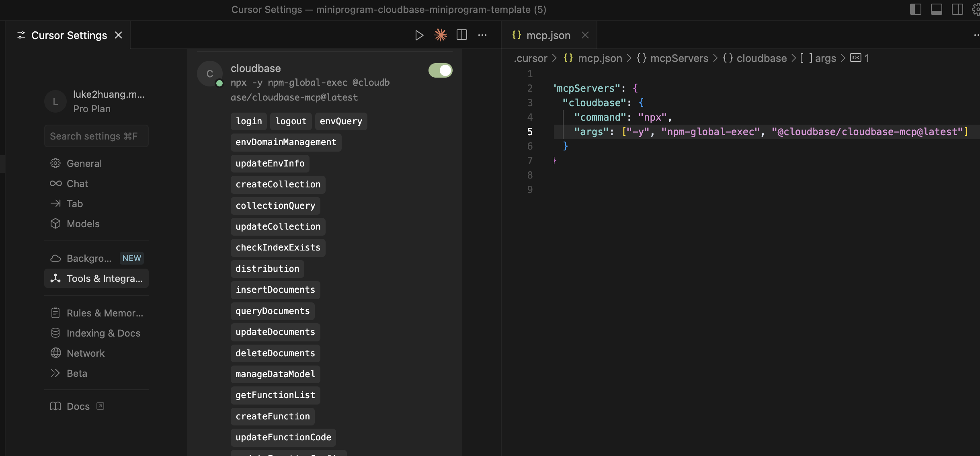Click the envDomainManagement tool chip
The height and width of the screenshot is (456, 980).
[x=286, y=142]
